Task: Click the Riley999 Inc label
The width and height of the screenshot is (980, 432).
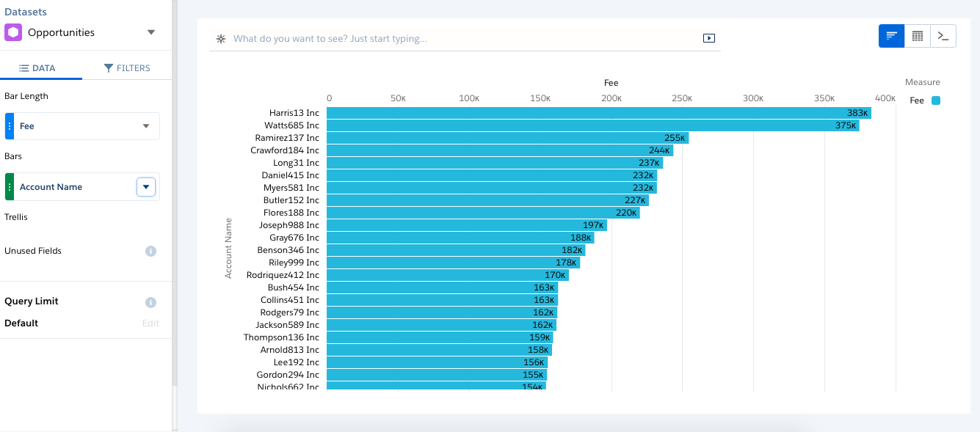Action: point(294,263)
